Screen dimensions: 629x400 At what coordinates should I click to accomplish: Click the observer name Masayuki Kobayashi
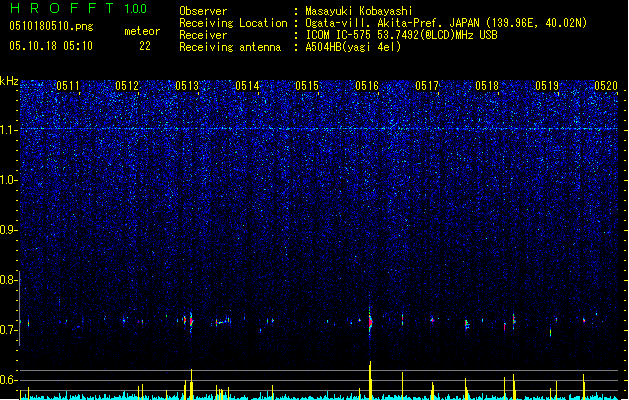point(359,11)
